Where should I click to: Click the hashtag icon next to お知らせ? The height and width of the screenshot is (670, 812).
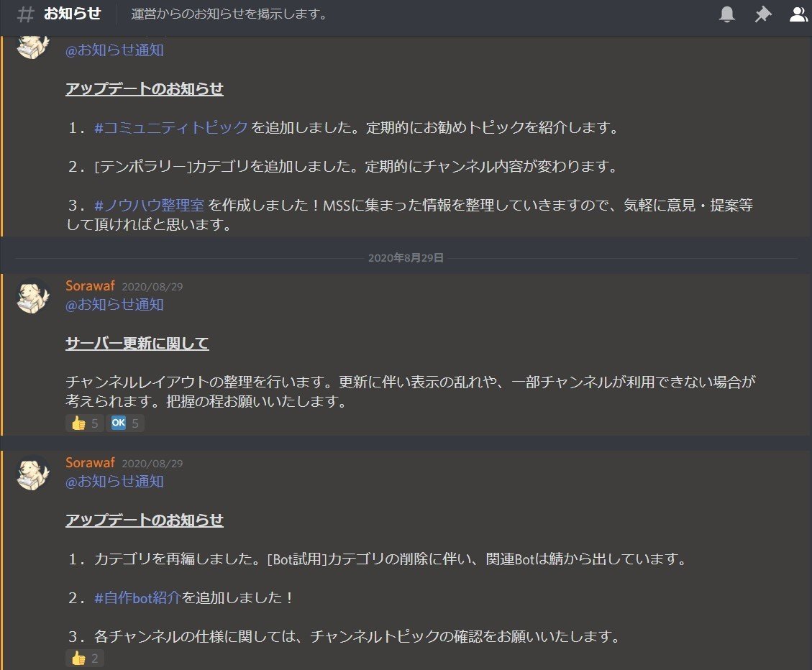point(25,14)
